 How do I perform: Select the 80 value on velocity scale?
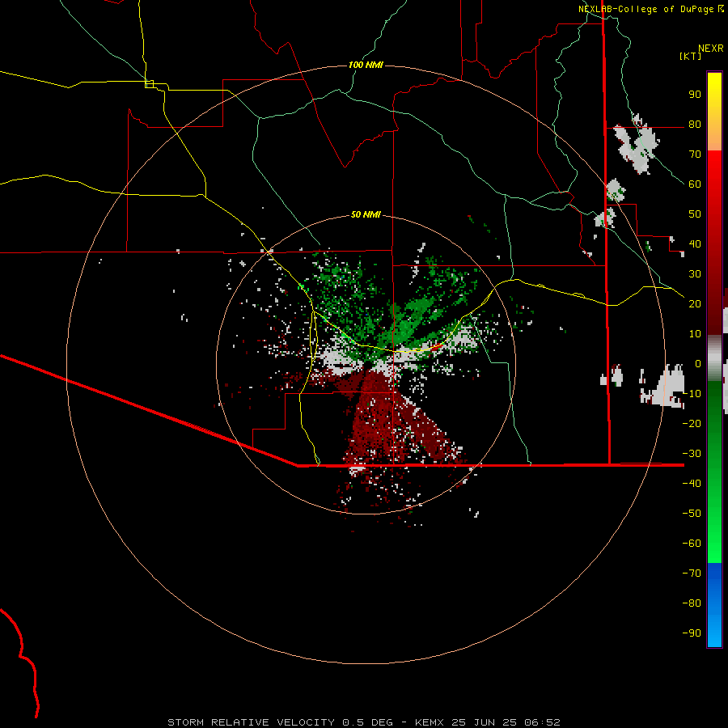click(695, 125)
